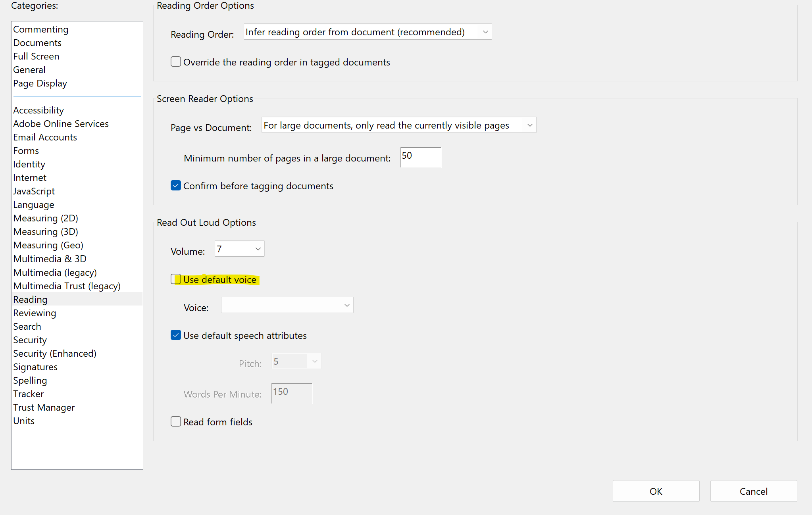This screenshot has width=812, height=515.
Task: Select the Security category
Action: tap(30, 340)
